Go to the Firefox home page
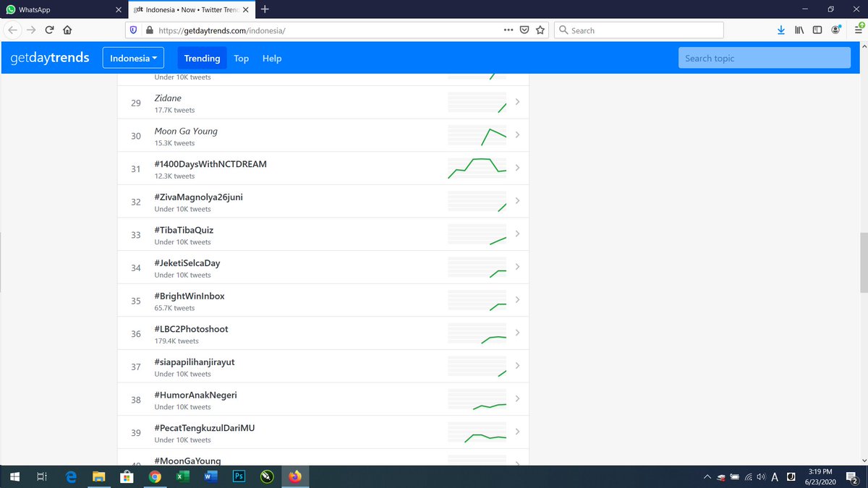868x488 pixels. 67,30
